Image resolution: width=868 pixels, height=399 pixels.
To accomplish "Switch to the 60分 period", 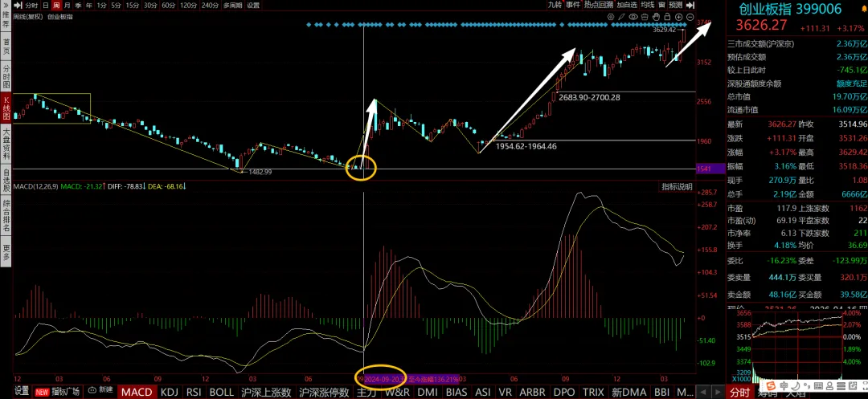I will [168, 6].
